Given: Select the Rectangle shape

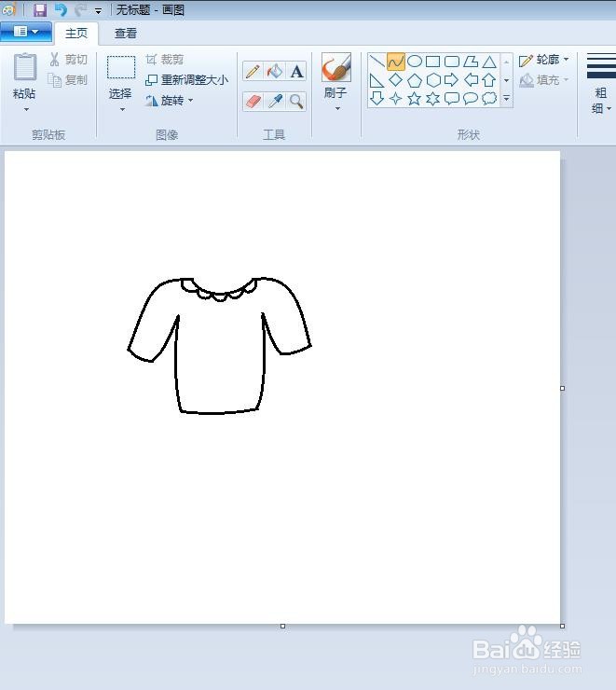Looking at the screenshot, I should pyautogui.click(x=433, y=62).
